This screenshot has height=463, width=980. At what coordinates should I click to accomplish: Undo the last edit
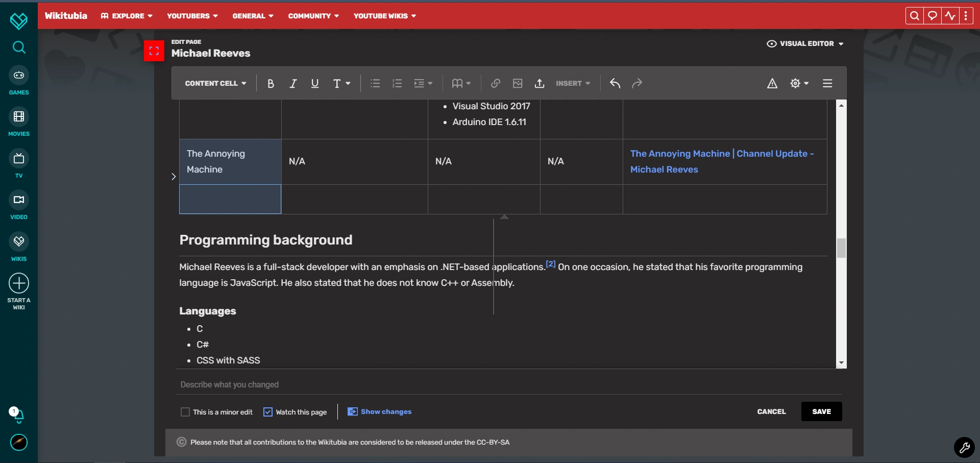(614, 83)
